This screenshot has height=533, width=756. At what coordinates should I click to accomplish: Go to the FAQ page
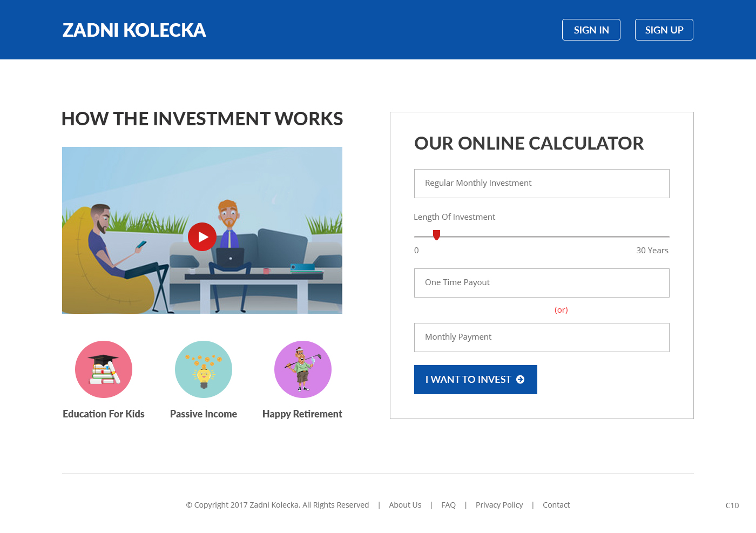coord(448,505)
